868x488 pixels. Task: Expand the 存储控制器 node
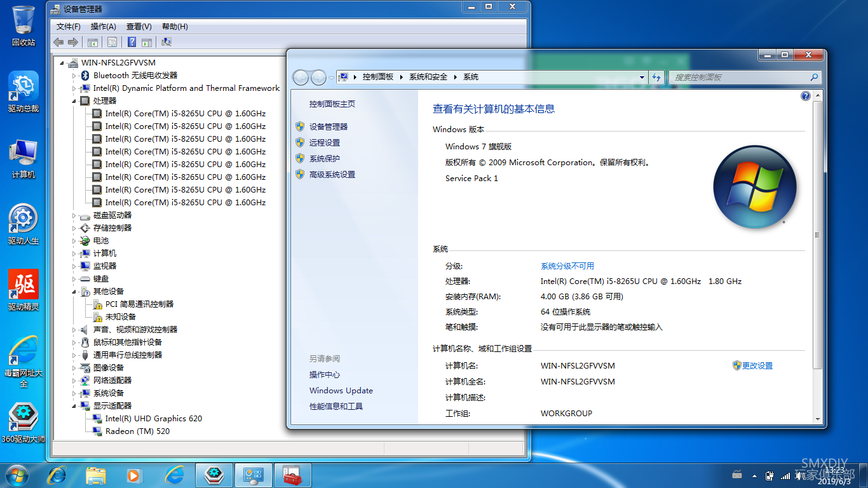[74, 228]
